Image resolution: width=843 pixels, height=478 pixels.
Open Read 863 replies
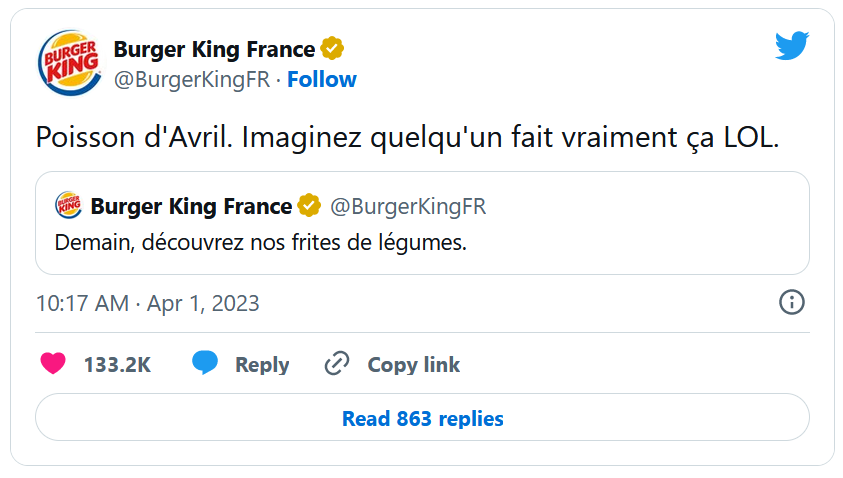[422, 418]
